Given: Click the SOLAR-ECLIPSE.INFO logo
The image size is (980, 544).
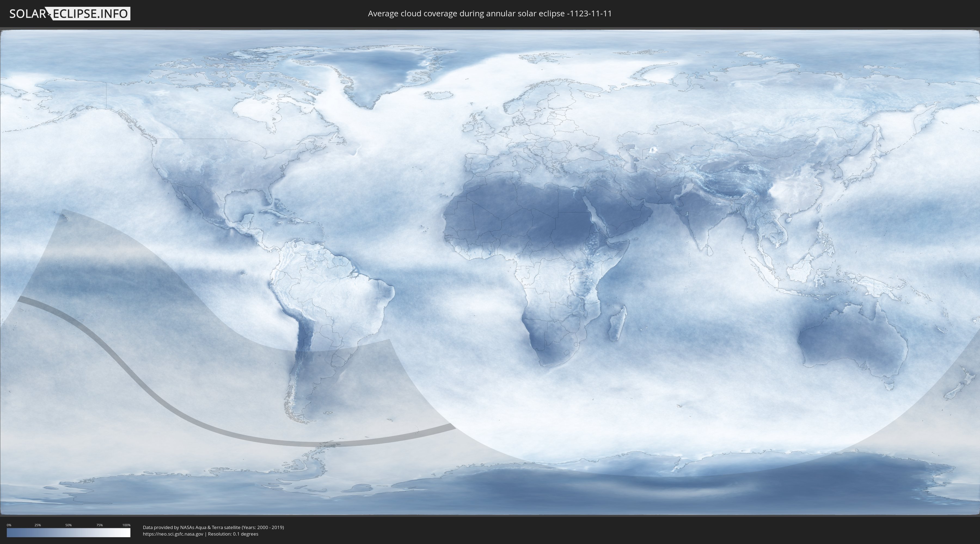Looking at the screenshot, I should [x=70, y=14].
